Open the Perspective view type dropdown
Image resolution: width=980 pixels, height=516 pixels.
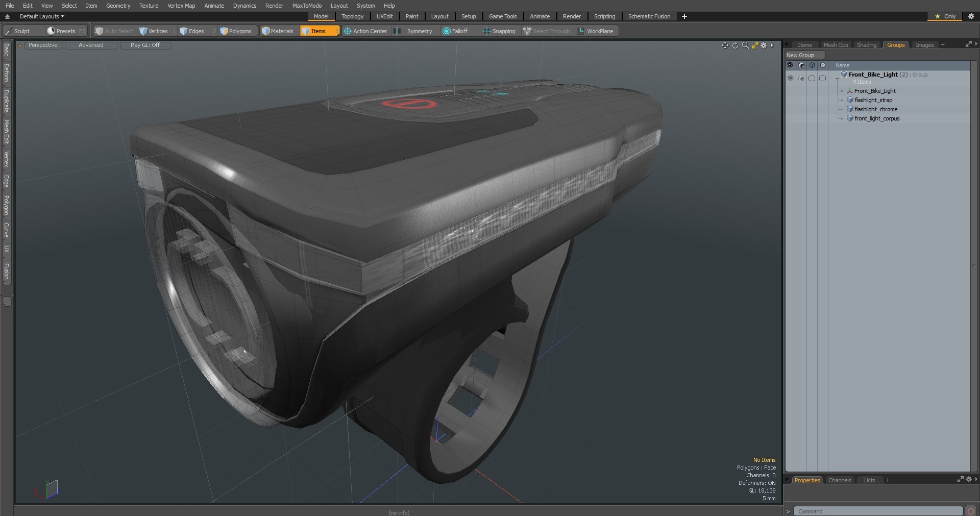[43, 45]
